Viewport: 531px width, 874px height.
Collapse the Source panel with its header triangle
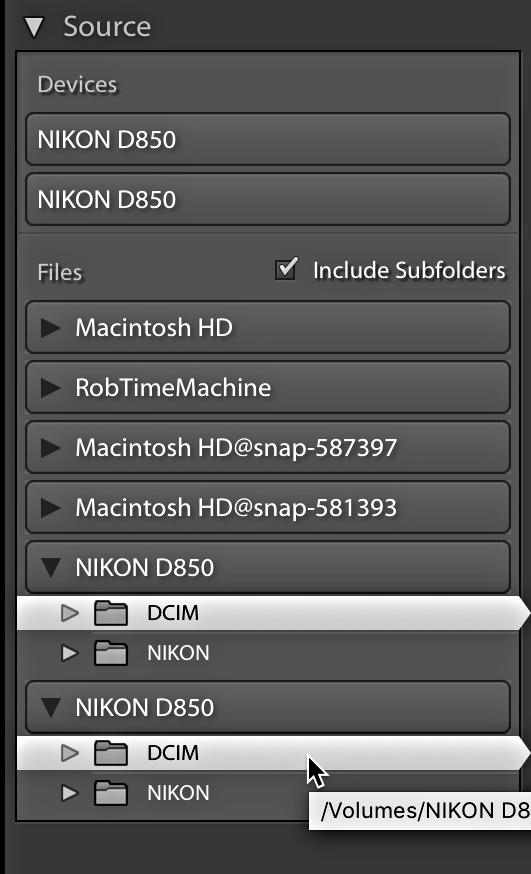click(x=34, y=27)
